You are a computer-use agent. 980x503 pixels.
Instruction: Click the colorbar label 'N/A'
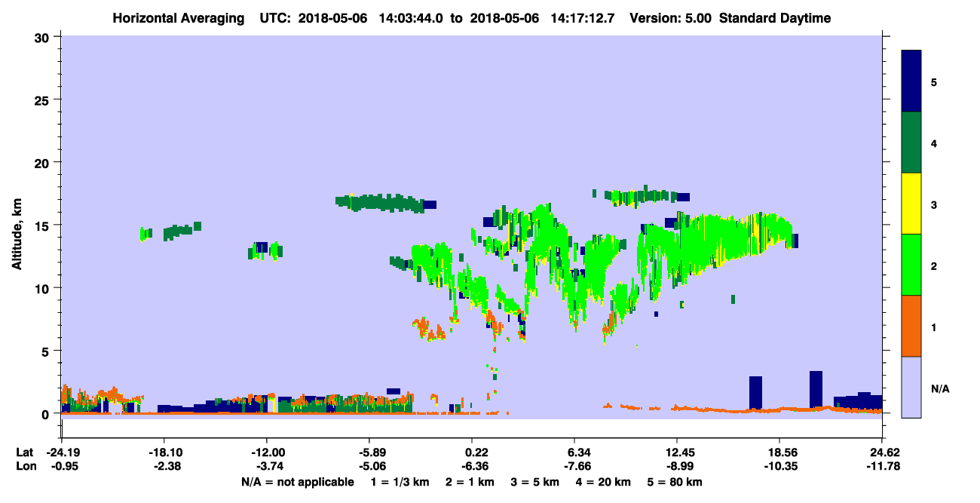939,389
